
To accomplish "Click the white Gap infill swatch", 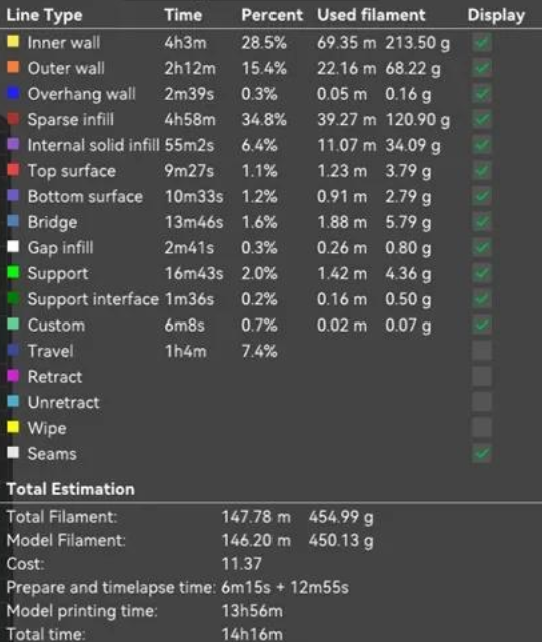I will click(x=13, y=246).
